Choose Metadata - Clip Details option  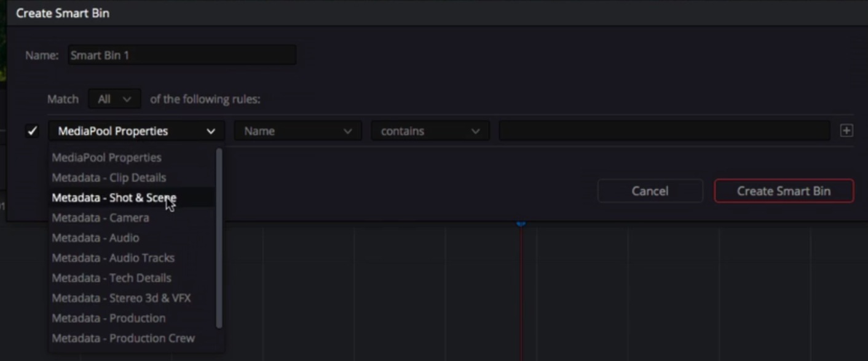coord(109,178)
